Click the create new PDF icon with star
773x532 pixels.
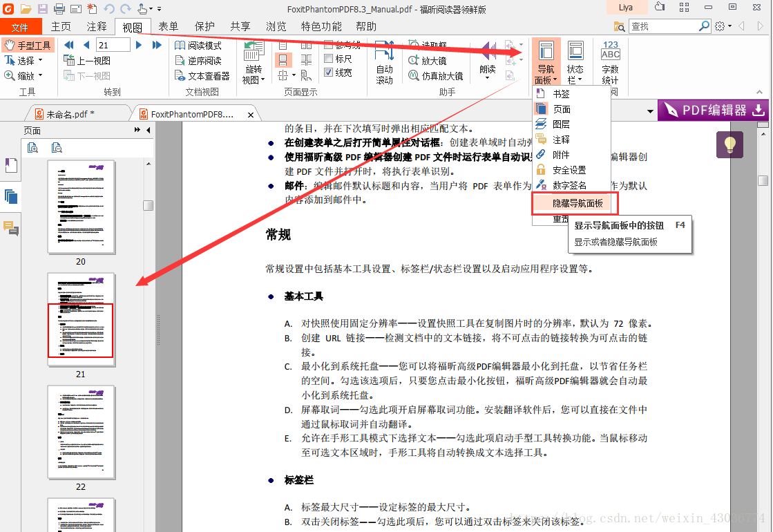[x=92, y=8]
